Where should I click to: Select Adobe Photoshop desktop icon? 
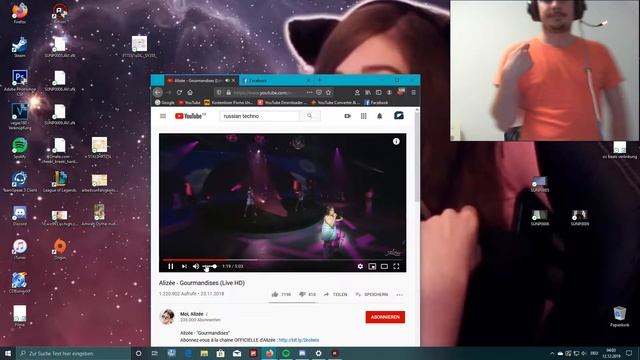tap(20, 82)
